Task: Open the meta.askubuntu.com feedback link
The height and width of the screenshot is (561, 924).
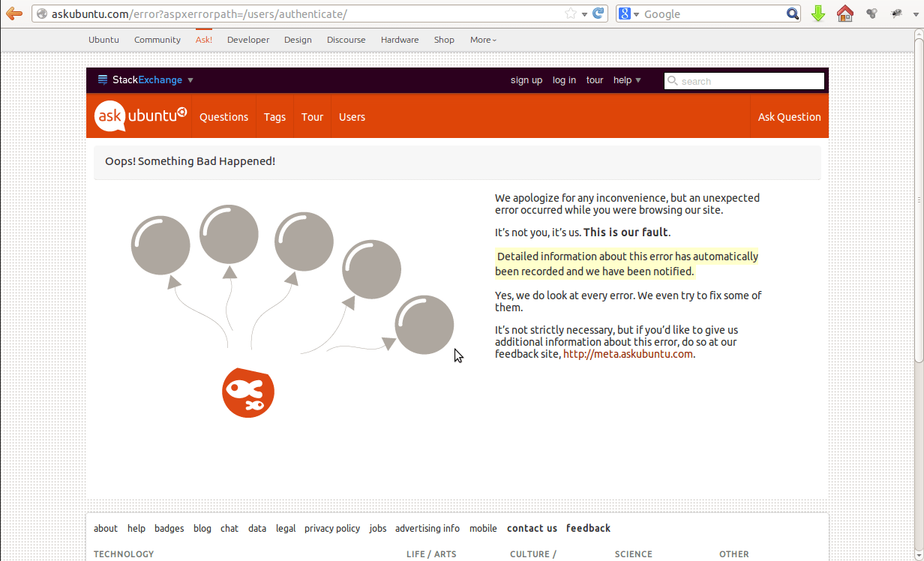Action: (x=628, y=353)
